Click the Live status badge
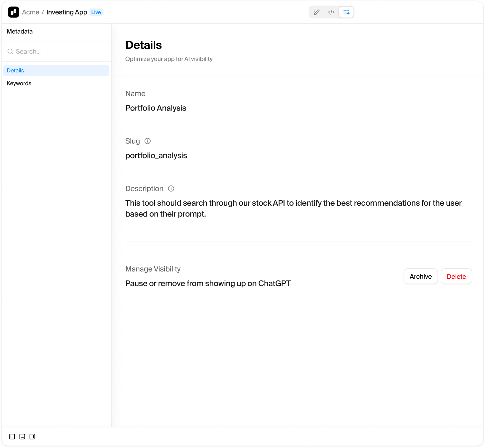485x448 pixels. pyautogui.click(x=96, y=12)
